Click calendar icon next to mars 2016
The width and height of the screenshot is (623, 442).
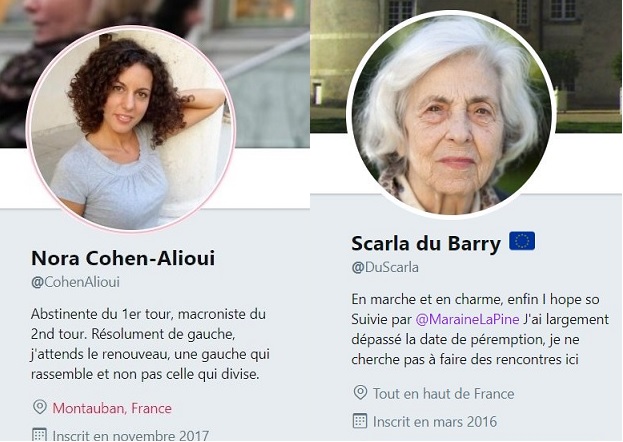click(360, 421)
